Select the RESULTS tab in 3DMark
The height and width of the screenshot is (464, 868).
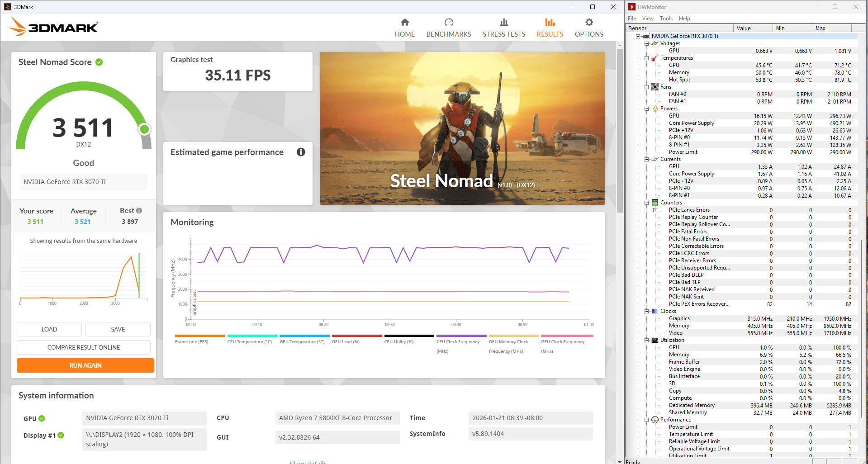[x=550, y=28]
